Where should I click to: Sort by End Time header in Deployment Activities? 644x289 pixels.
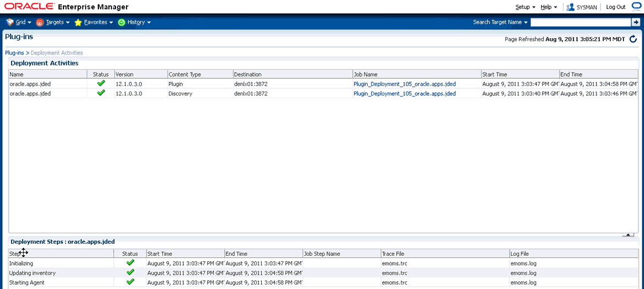(598, 74)
